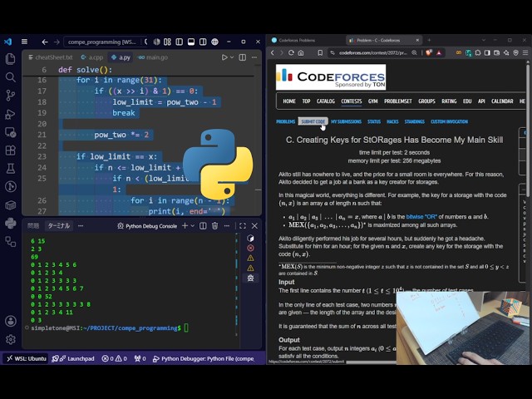Open HOME in Codeforces menu
The image size is (532, 399).
coord(289,101)
